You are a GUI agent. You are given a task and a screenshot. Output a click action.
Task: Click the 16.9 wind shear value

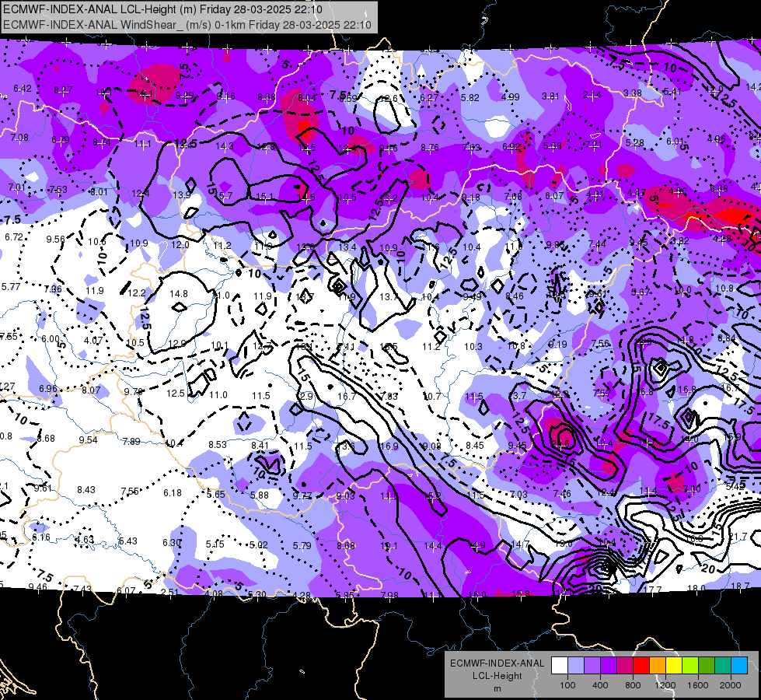[x=389, y=446]
